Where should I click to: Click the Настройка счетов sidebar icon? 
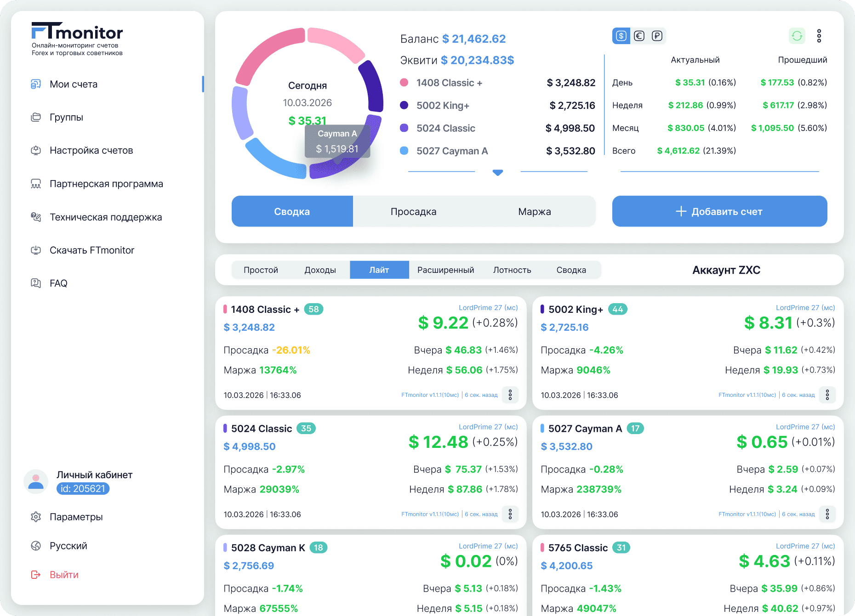tap(36, 150)
